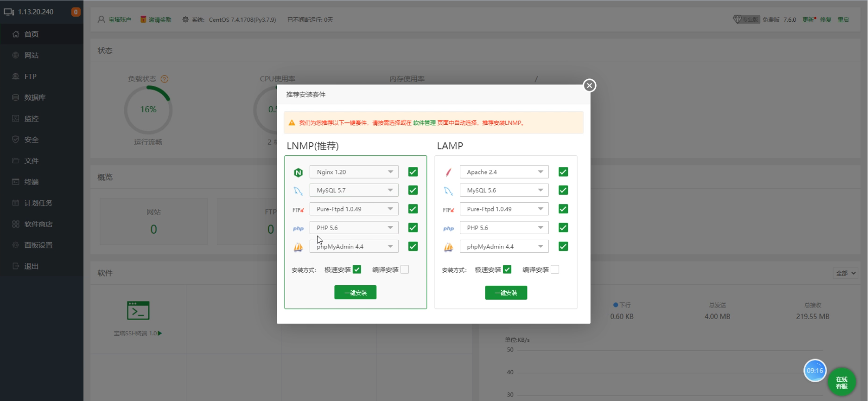Screen dimensions: 868x401
Task: Close the 推荐安装套件 dialog
Action: pyautogui.click(x=589, y=85)
